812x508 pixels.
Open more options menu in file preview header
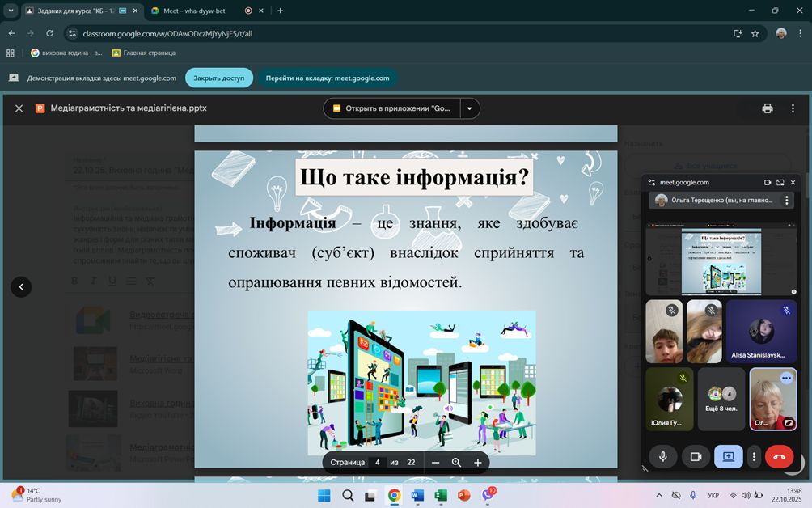pos(793,108)
